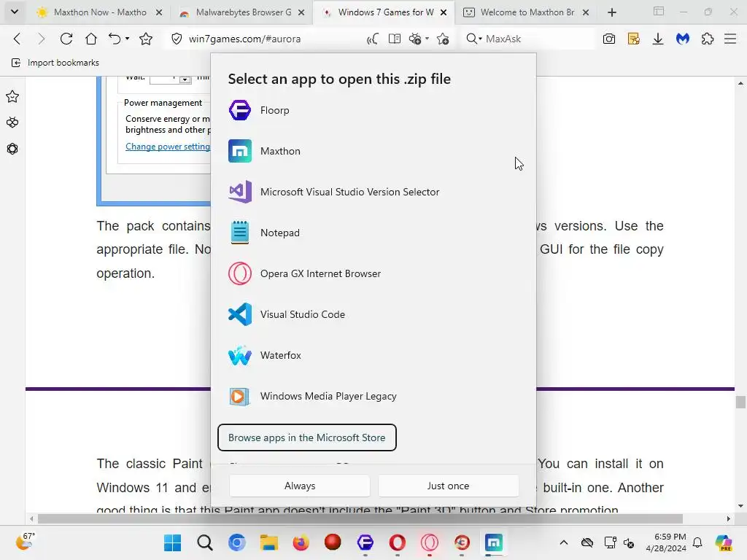Select Windows Media Player Legacy
747x560 pixels.
pos(373,396)
